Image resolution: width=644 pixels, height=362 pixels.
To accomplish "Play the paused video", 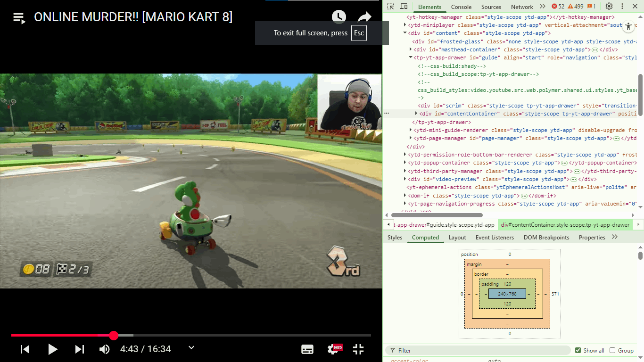I will tap(52, 349).
